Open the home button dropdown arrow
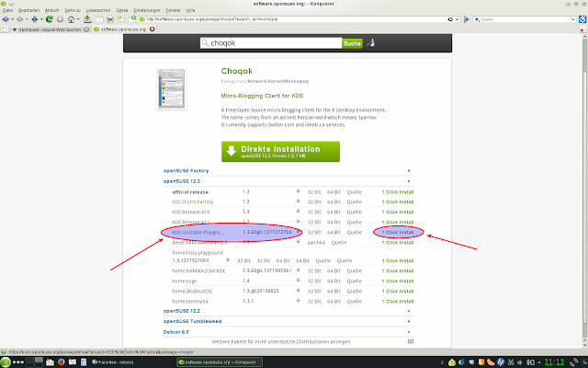The image size is (588, 368). tap(78, 19)
